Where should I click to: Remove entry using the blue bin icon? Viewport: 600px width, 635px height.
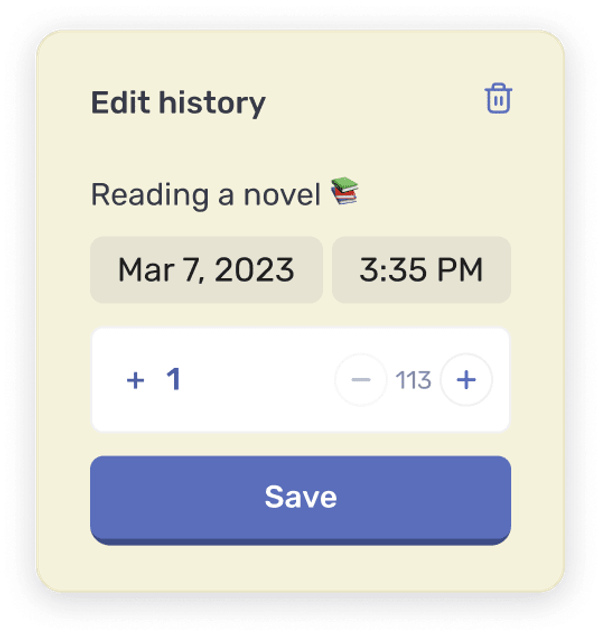pyautogui.click(x=498, y=98)
